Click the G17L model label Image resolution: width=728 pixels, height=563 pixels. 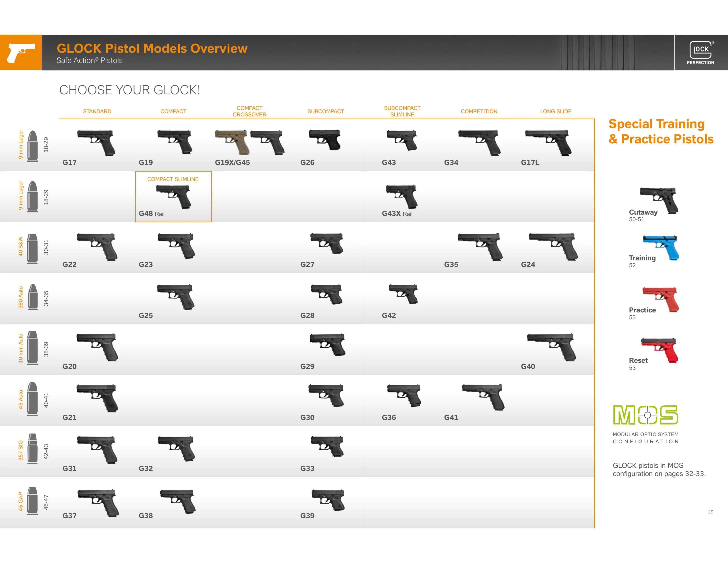point(530,162)
